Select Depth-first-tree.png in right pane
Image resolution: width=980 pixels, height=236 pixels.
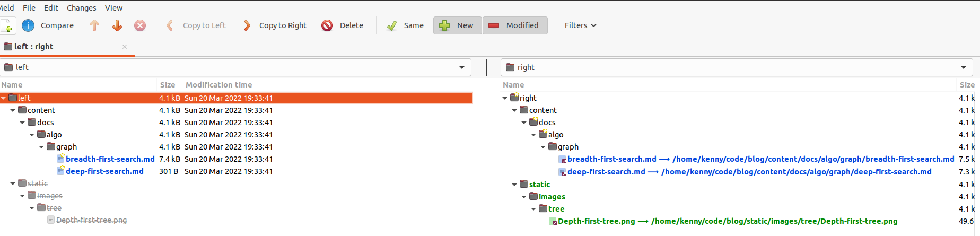click(596, 221)
